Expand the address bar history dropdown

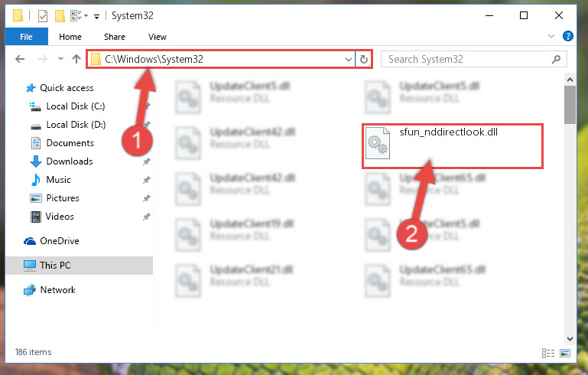coord(349,59)
